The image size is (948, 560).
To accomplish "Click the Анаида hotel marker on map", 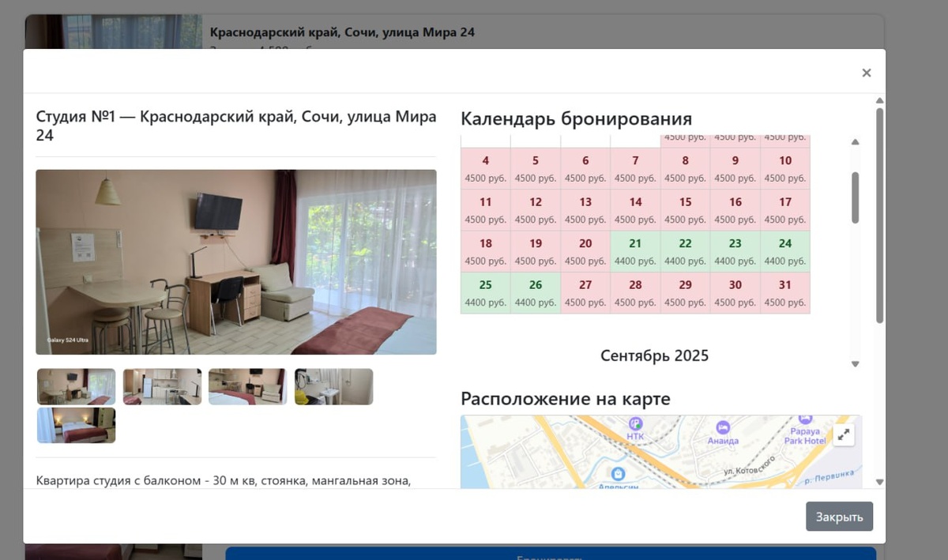I will (x=723, y=431).
